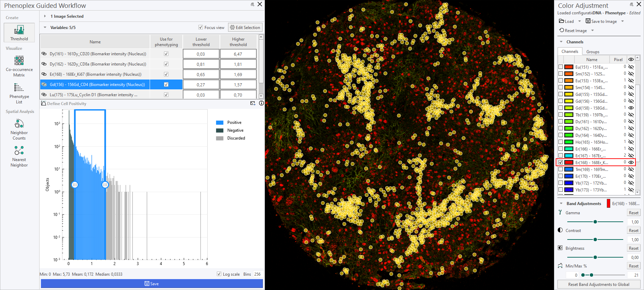Click Reset Band Adjustments to Global
This screenshot has height=290, width=644.
599,284
